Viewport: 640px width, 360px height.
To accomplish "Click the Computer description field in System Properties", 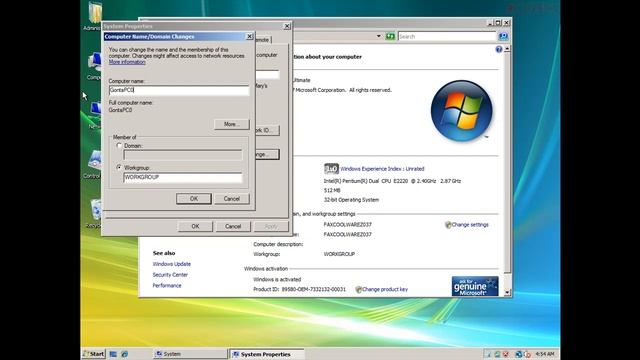I will pos(267,75).
